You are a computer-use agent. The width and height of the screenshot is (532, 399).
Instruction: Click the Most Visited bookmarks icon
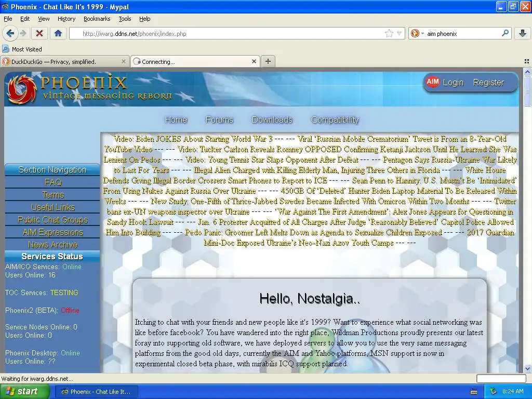[5, 49]
